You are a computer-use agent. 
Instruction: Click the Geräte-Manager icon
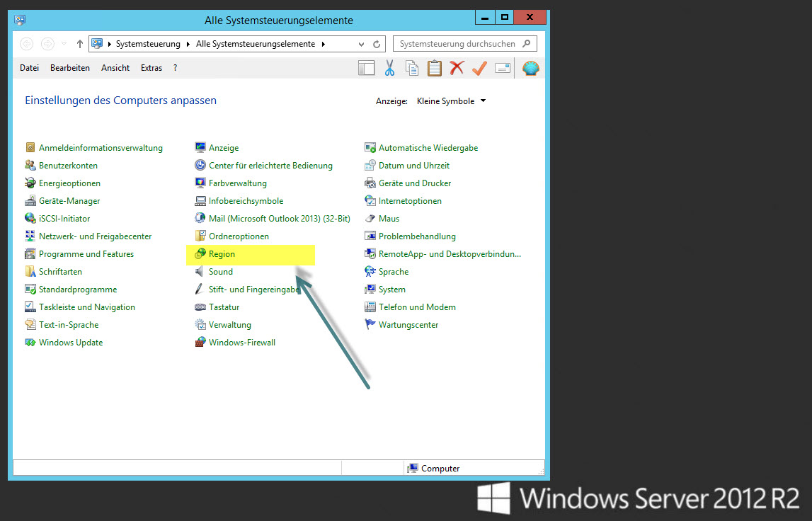(30, 200)
